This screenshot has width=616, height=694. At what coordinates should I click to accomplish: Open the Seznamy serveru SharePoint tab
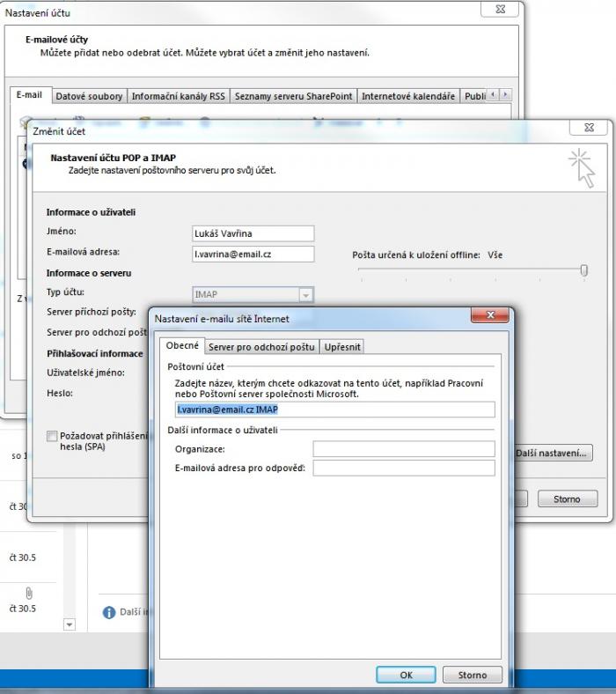[293, 96]
